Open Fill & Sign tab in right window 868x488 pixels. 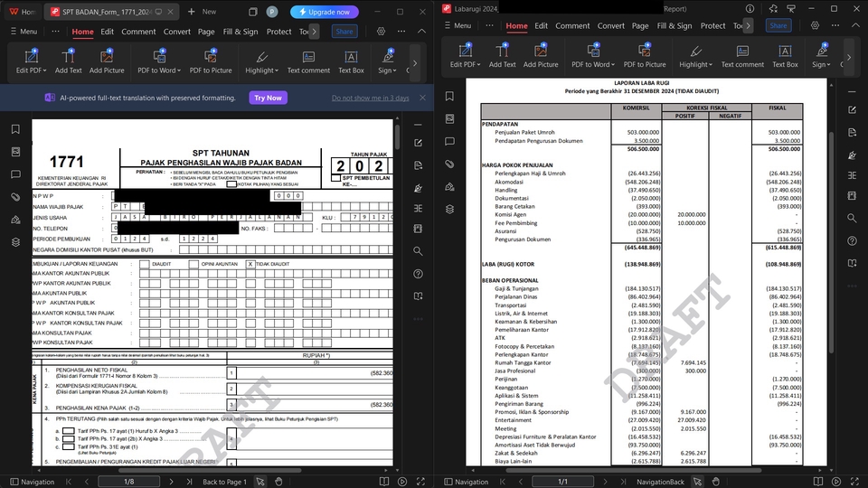[x=675, y=25]
